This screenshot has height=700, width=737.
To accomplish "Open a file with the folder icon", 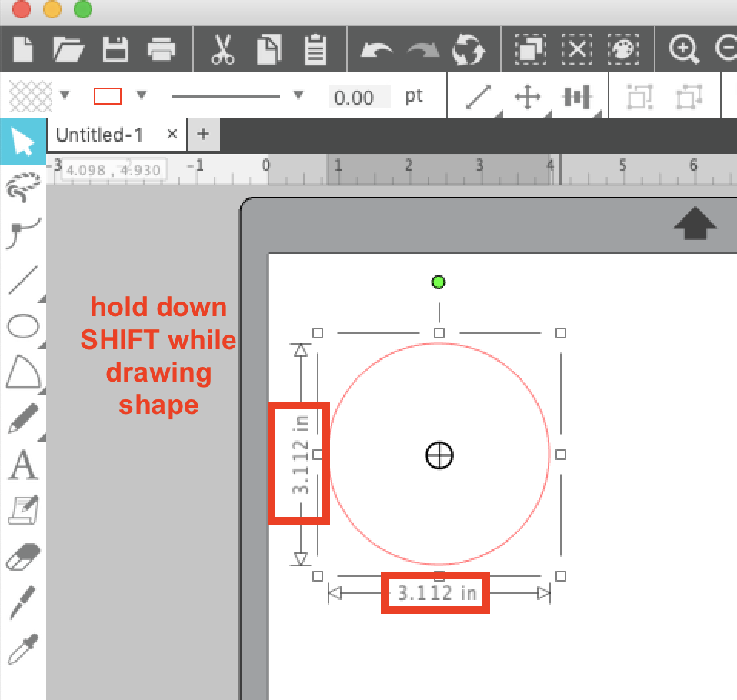I will pos(68,49).
